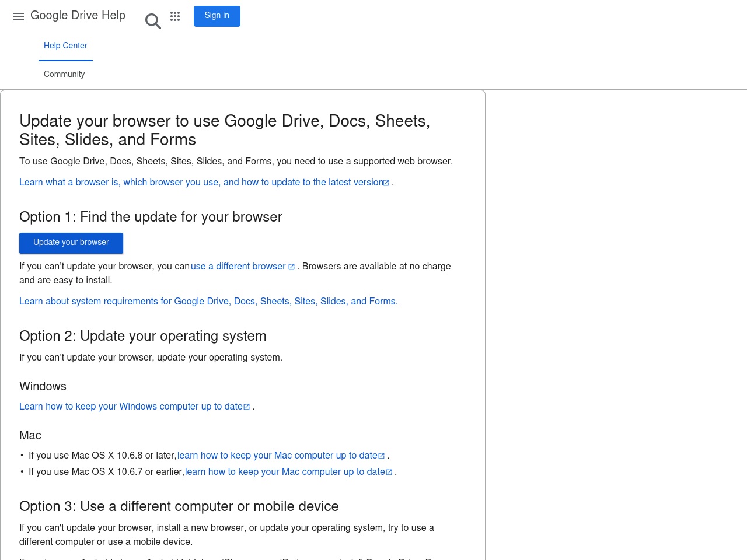This screenshot has height=560, width=747.
Task: Open the Google apps grid
Action: click(175, 16)
